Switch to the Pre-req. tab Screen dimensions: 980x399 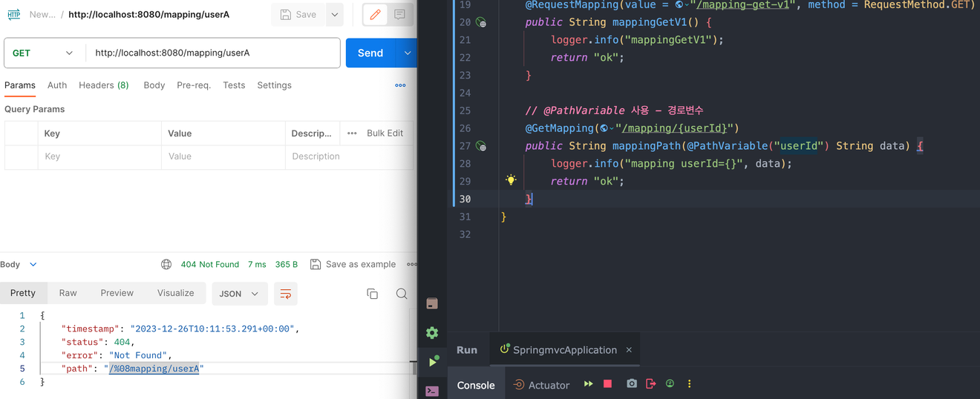(x=194, y=85)
